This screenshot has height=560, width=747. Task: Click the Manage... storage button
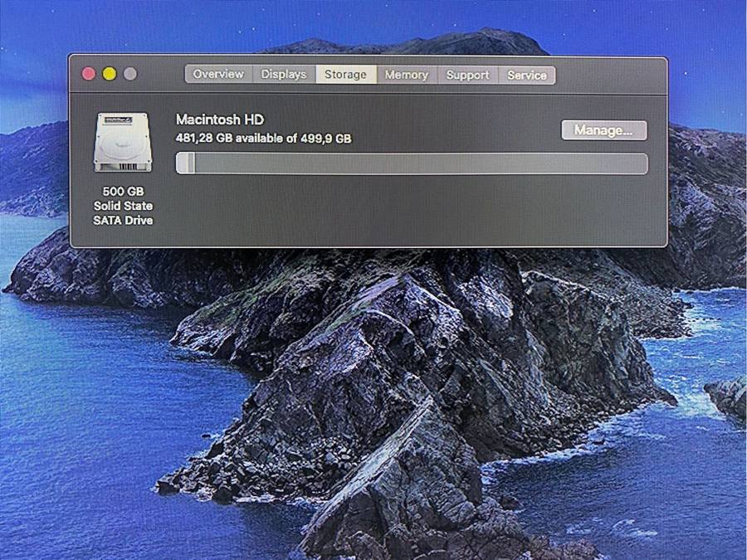[x=603, y=130]
